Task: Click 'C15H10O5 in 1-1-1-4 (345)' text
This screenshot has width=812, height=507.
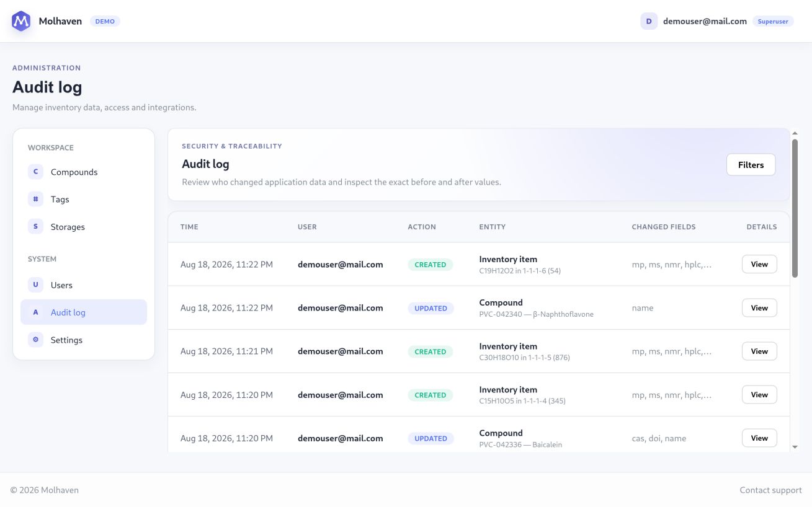Action: pyautogui.click(x=522, y=401)
